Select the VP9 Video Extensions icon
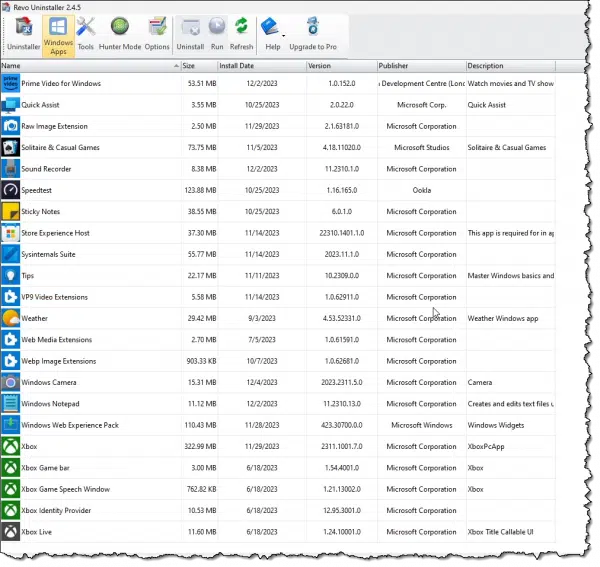The image size is (600, 567). [10, 297]
